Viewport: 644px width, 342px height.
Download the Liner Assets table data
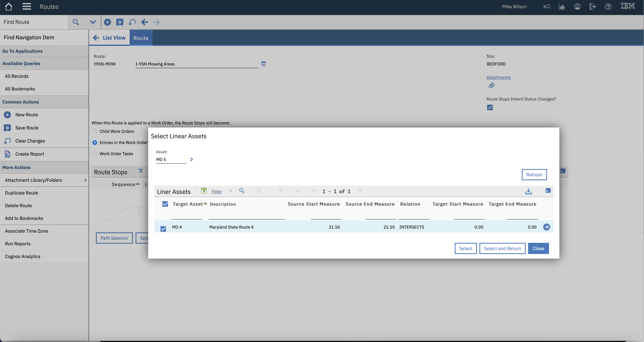(528, 191)
